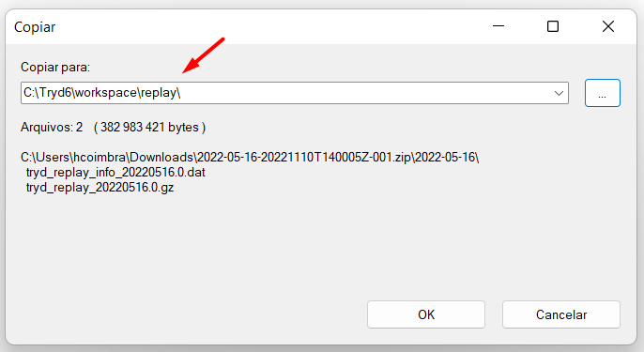Image resolution: width=644 pixels, height=352 pixels.
Task: Close the Copiar dialog with X
Action: click(x=608, y=26)
